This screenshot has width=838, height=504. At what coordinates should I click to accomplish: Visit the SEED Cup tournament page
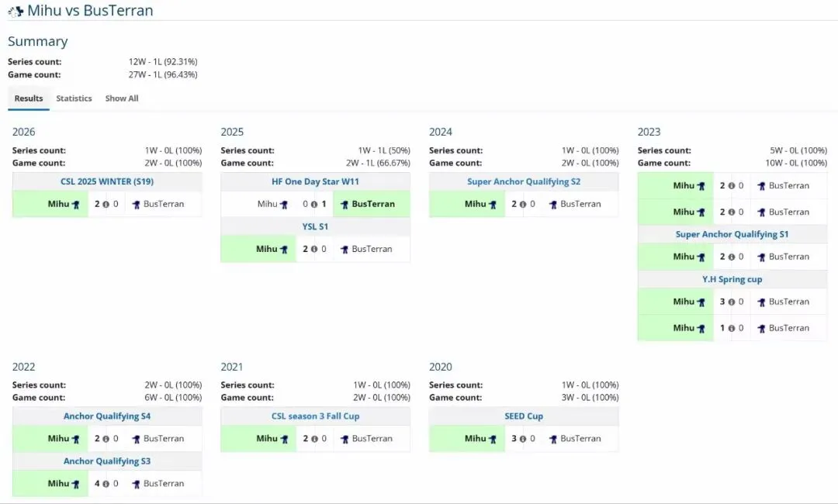point(524,416)
